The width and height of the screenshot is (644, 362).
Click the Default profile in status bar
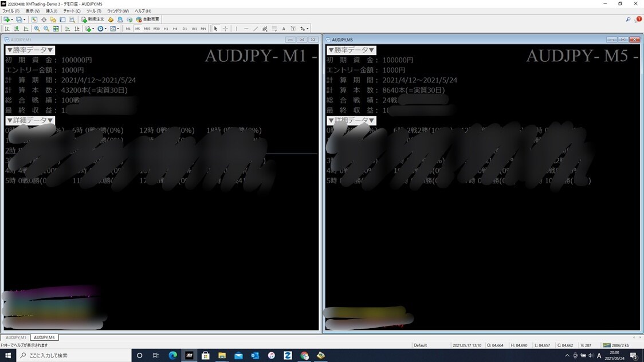click(x=420, y=345)
